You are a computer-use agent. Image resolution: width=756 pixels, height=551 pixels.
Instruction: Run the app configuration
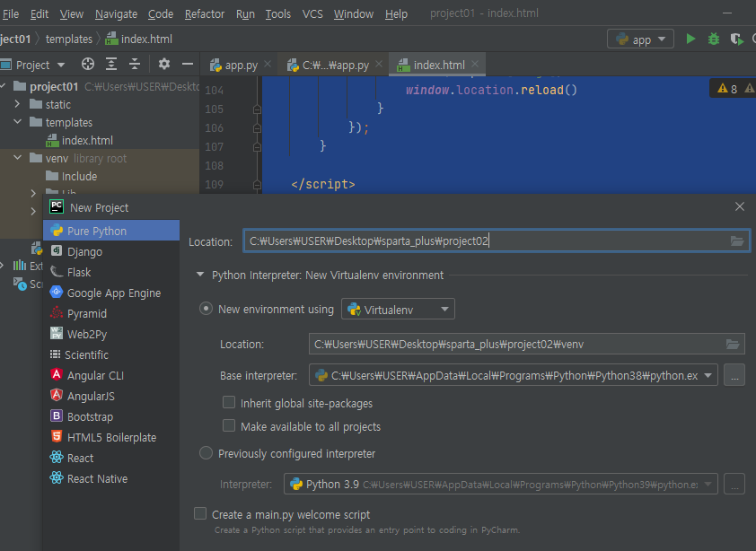point(690,39)
